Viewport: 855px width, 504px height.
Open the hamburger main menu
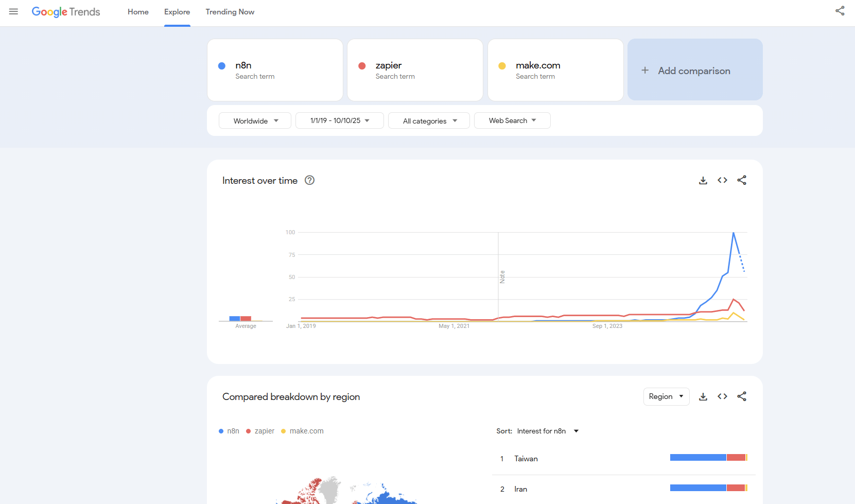[x=13, y=11]
